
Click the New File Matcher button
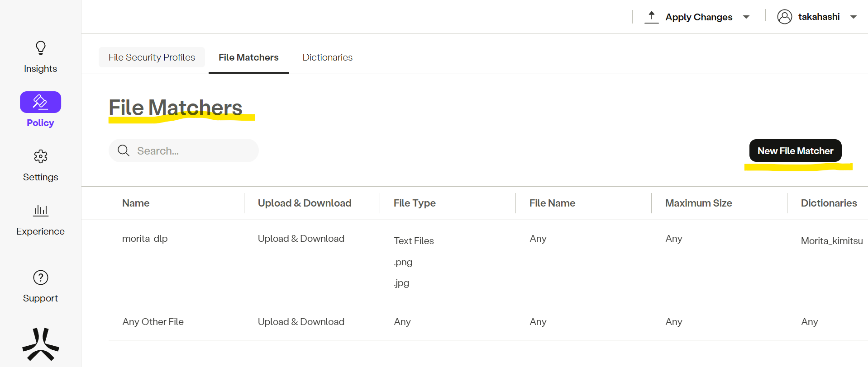[x=795, y=151]
